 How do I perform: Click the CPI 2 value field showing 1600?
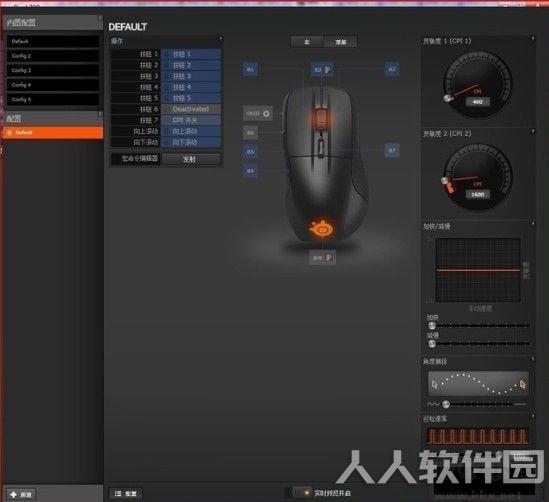click(x=478, y=195)
